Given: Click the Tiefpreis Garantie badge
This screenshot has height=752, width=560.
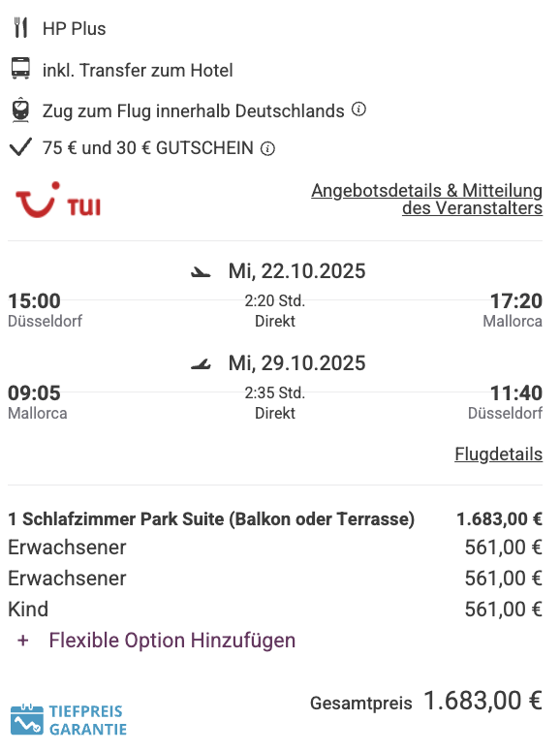Looking at the screenshot, I should pos(69,720).
